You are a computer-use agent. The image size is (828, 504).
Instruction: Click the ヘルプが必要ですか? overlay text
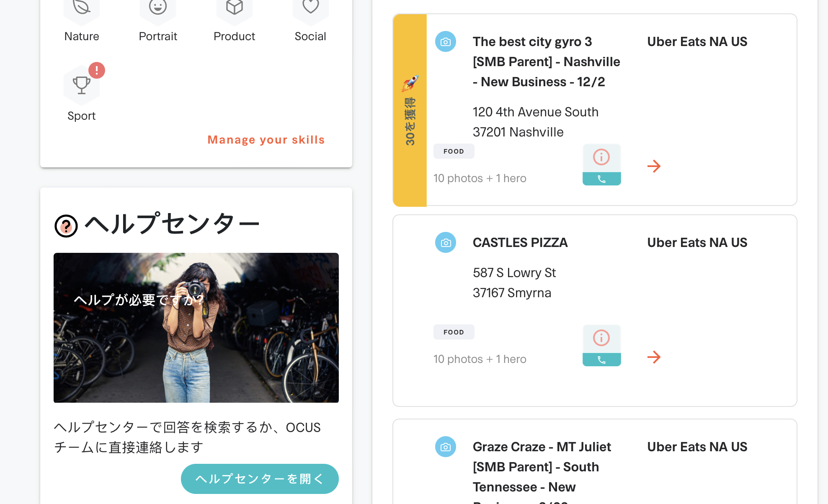(139, 300)
